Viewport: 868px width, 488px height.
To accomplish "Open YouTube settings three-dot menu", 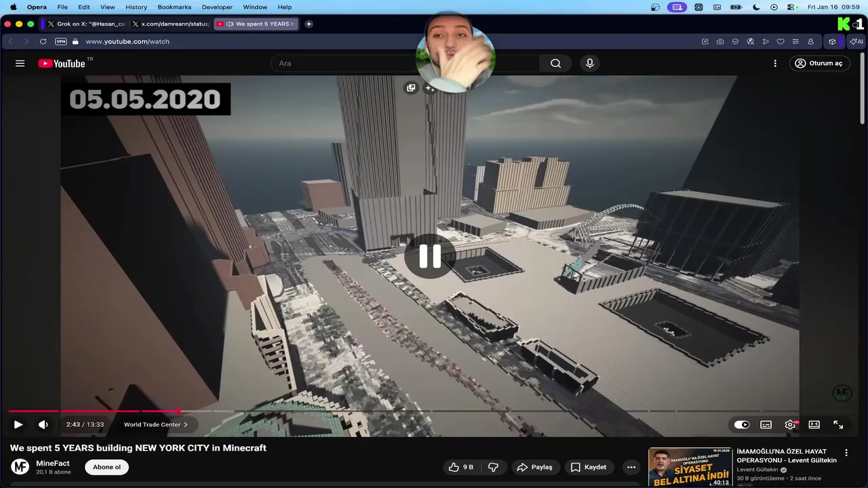I will 775,63.
